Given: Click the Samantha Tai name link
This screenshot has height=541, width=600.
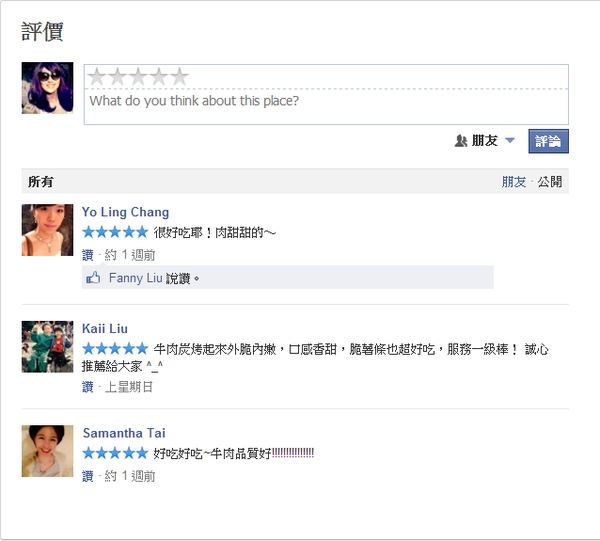Looking at the screenshot, I should pos(124,433).
